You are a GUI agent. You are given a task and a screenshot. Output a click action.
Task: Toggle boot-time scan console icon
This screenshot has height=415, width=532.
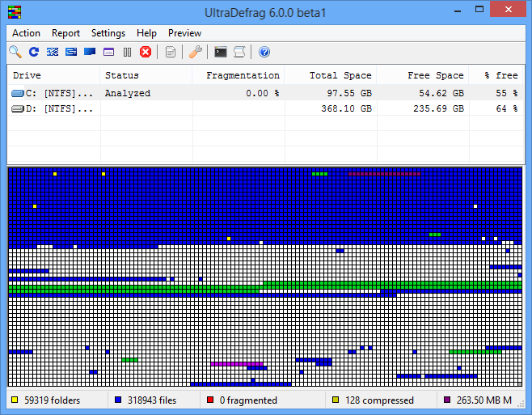coord(221,52)
